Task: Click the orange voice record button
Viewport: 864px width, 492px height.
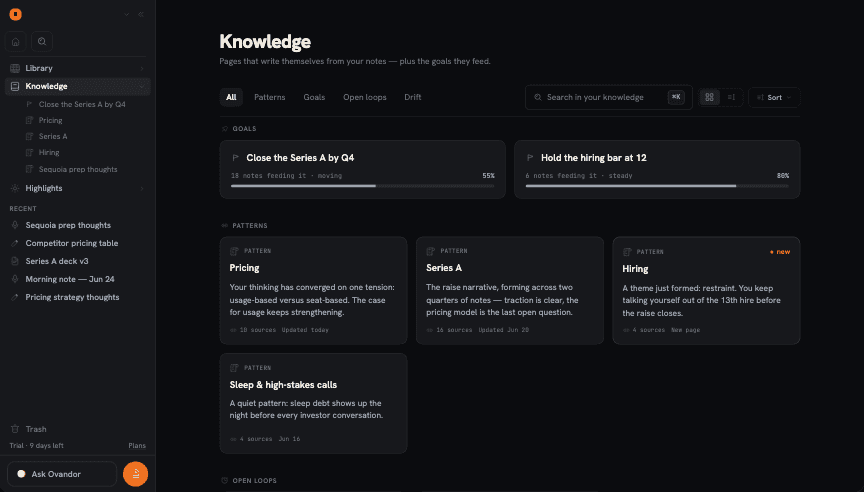Action: [136, 474]
